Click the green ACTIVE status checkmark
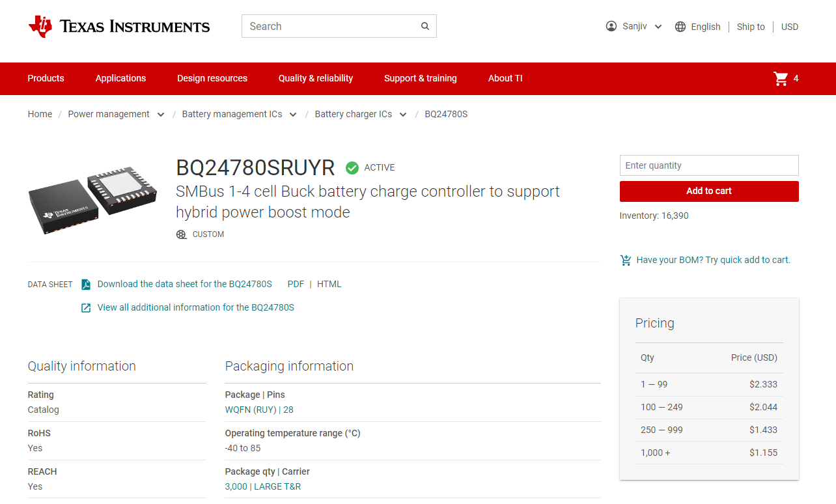The width and height of the screenshot is (836, 504). point(352,168)
